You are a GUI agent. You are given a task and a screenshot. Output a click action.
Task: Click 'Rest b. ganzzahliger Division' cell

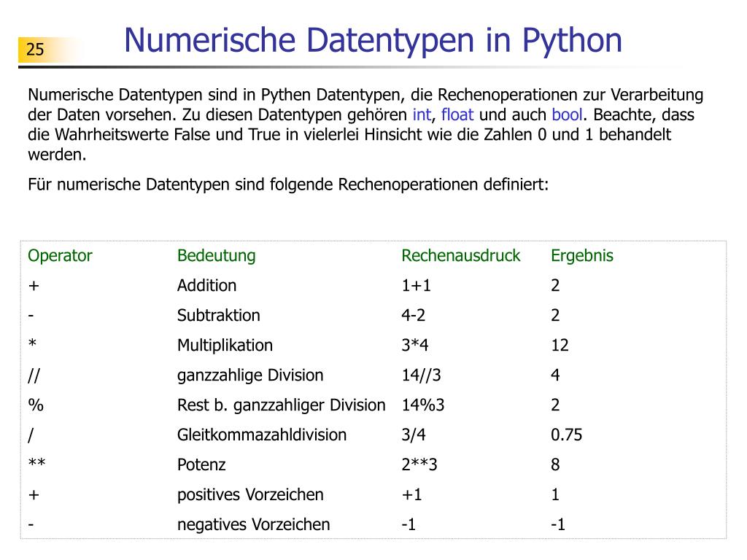pos(281,405)
